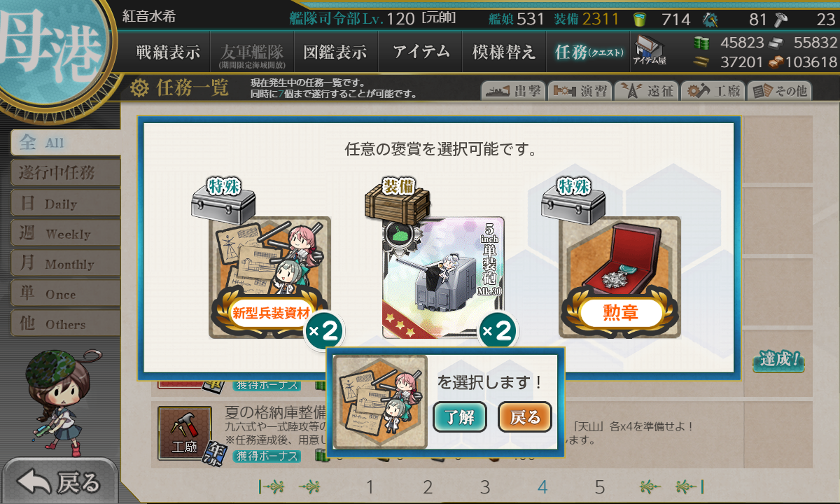
Task: Select 遂行中任務 active quests filter
Action: pyautogui.click(x=65, y=172)
